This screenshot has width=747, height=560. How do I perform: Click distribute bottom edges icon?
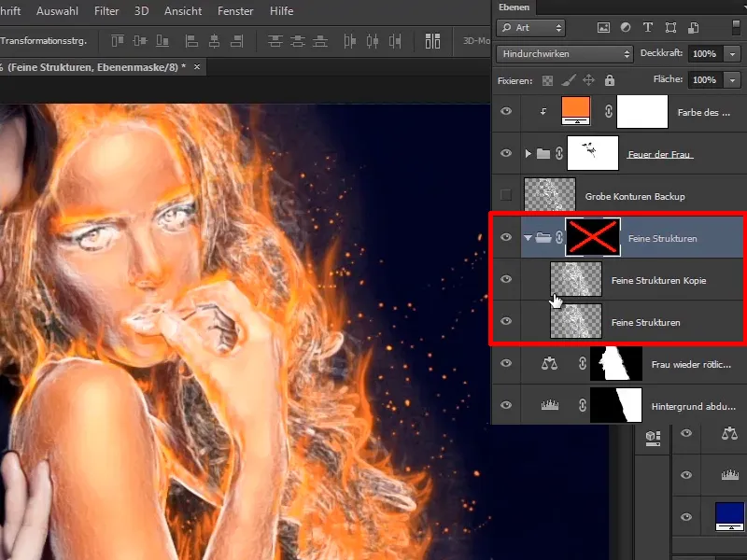pos(319,41)
